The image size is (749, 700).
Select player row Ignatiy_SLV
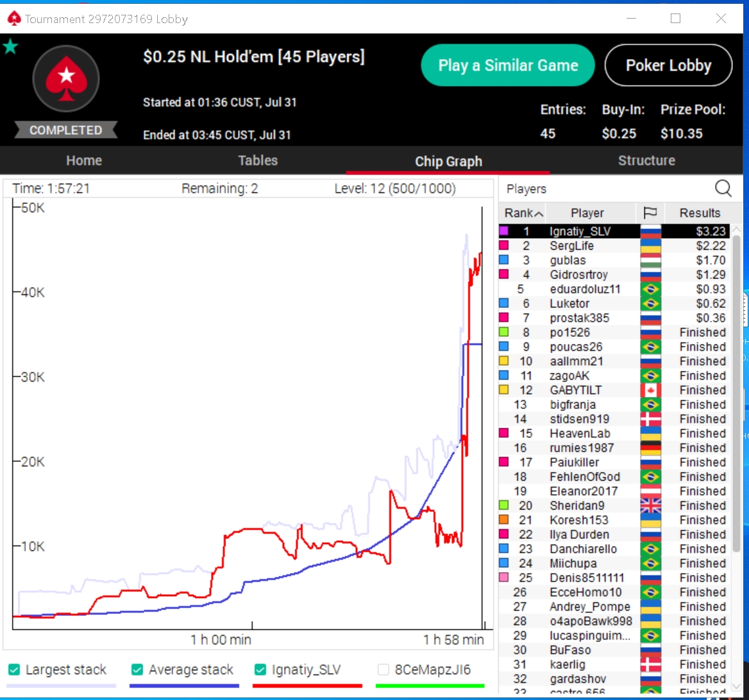(614, 231)
